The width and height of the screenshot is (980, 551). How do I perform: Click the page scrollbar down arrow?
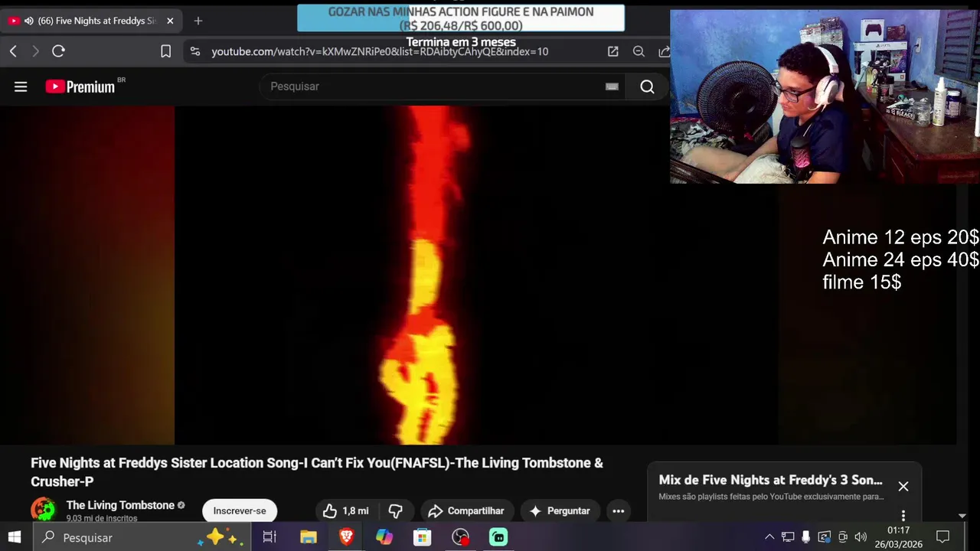[x=962, y=516]
